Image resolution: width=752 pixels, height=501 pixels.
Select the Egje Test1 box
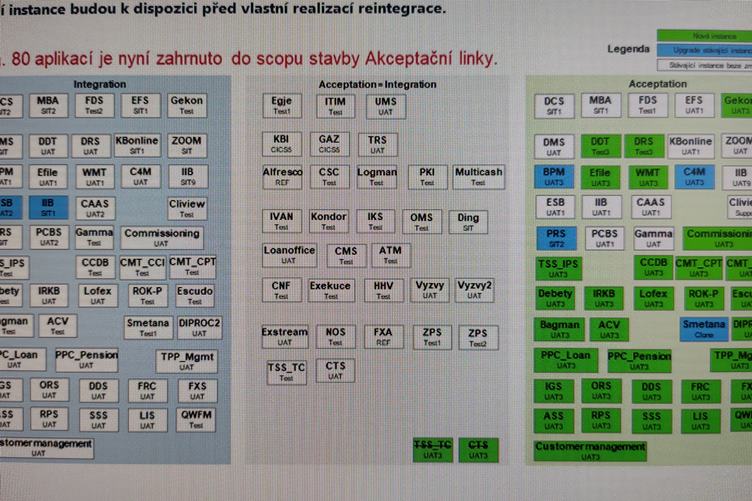282,105
